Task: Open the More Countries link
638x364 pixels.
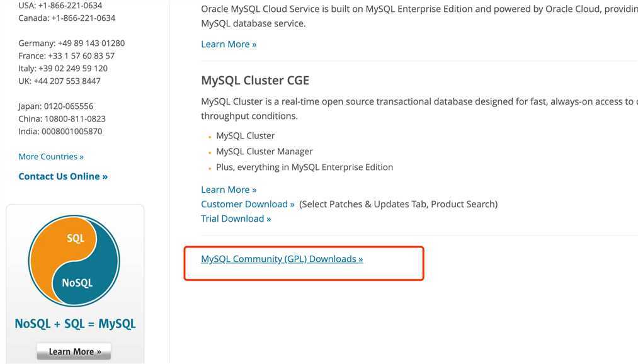Action: [x=51, y=157]
